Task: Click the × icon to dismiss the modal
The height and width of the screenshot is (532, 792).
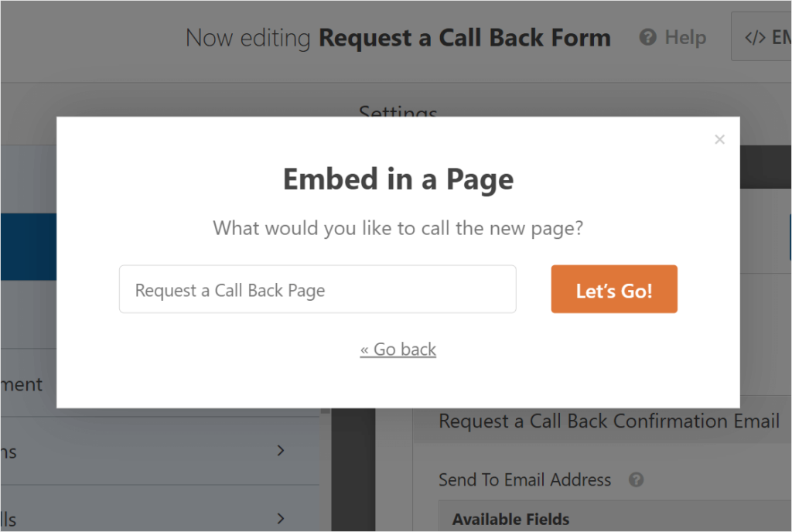Action: [719, 139]
